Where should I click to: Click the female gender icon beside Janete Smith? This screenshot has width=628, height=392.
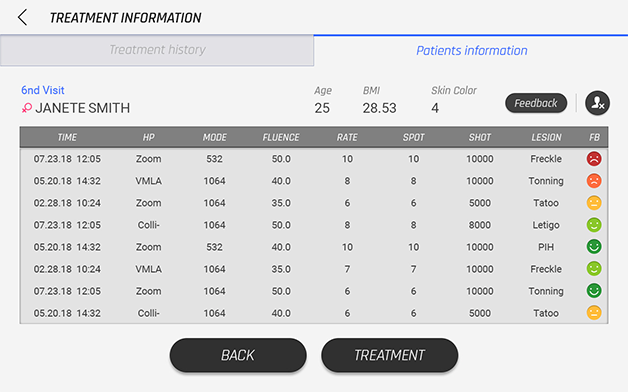pyautogui.click(x=26, y=108)
